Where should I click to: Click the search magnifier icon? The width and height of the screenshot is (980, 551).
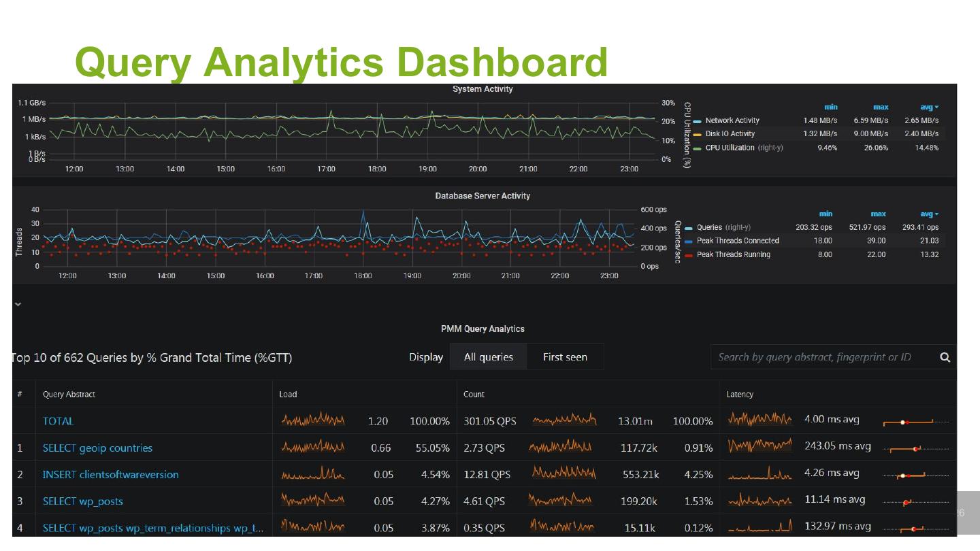pos(945,357)
